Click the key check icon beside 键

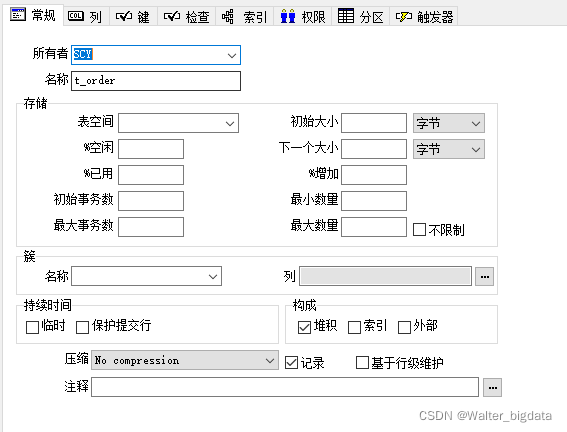pyautogui.click(x=124, y=16)
